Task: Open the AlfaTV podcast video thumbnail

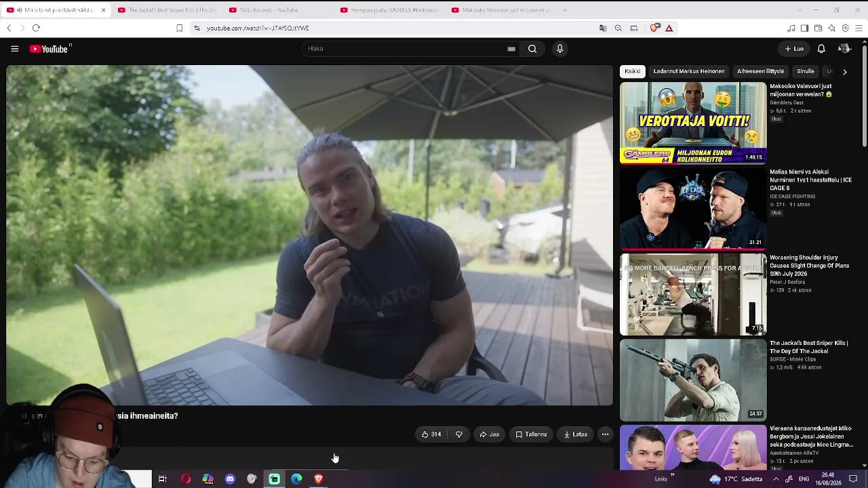Action: coord(693,447)
